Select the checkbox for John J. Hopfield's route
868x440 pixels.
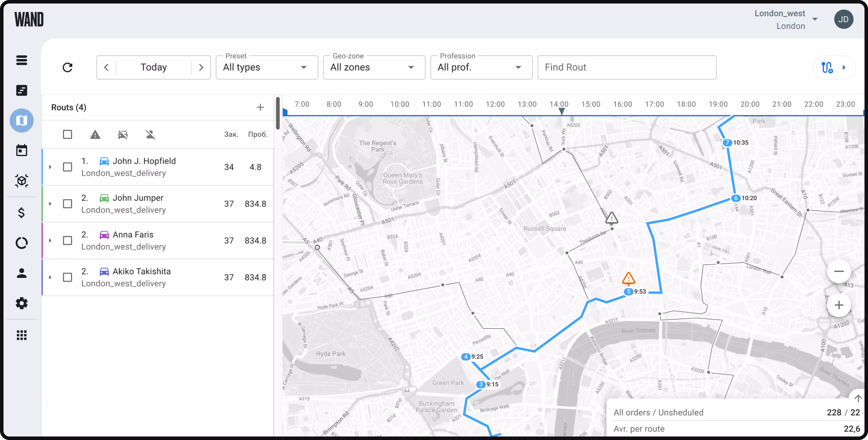tap(67, 167)
